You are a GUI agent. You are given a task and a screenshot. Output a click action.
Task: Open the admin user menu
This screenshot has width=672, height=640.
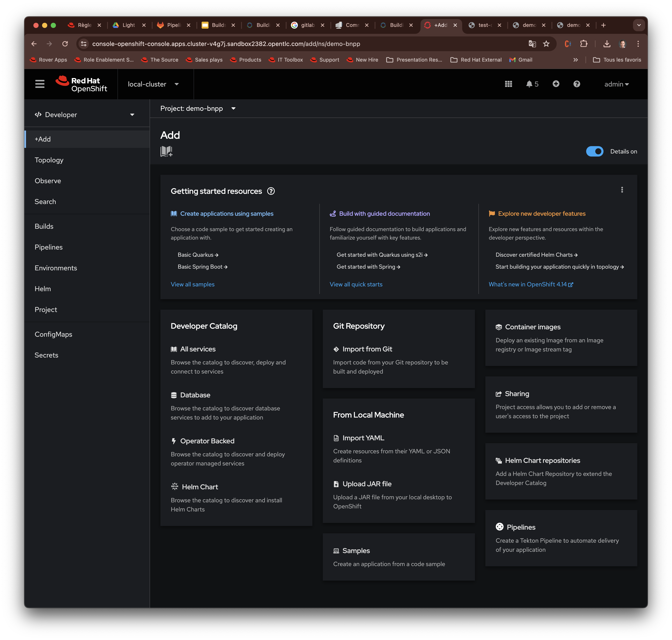click(x=616, y=84)
